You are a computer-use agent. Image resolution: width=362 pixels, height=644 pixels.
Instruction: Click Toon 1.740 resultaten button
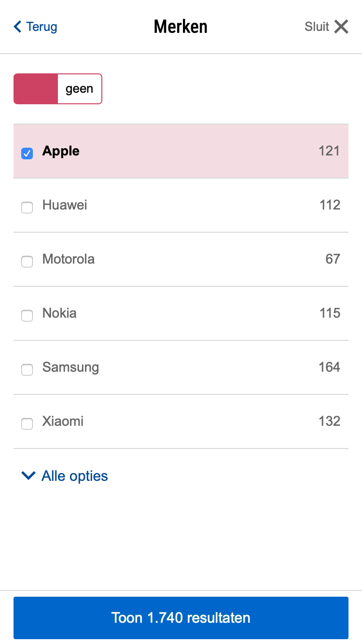[x=181, y=618]
